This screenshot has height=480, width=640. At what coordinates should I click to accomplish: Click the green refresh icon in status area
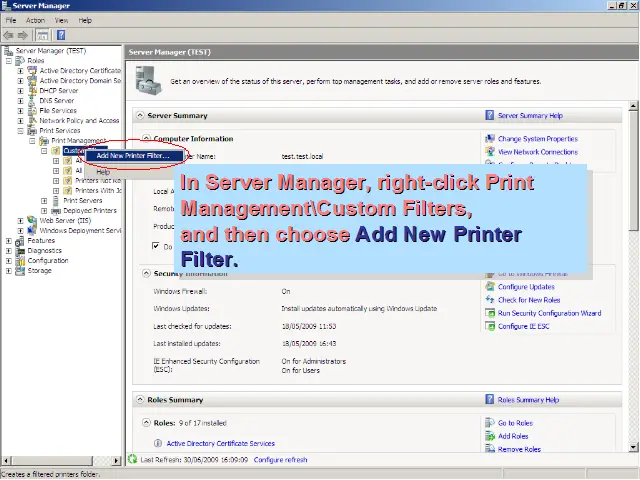pyautogui.click(x=133, y=459)
